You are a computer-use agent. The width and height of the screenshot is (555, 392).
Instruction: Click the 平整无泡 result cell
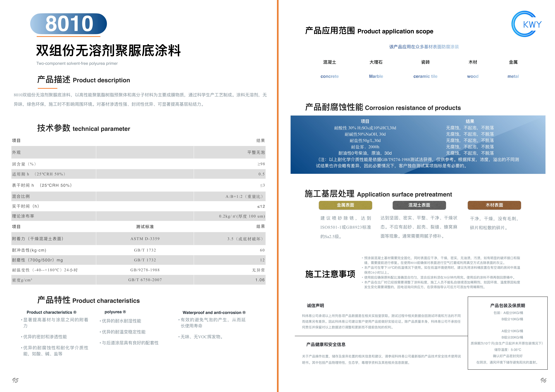pyautogui.click(x=256, y=153)
